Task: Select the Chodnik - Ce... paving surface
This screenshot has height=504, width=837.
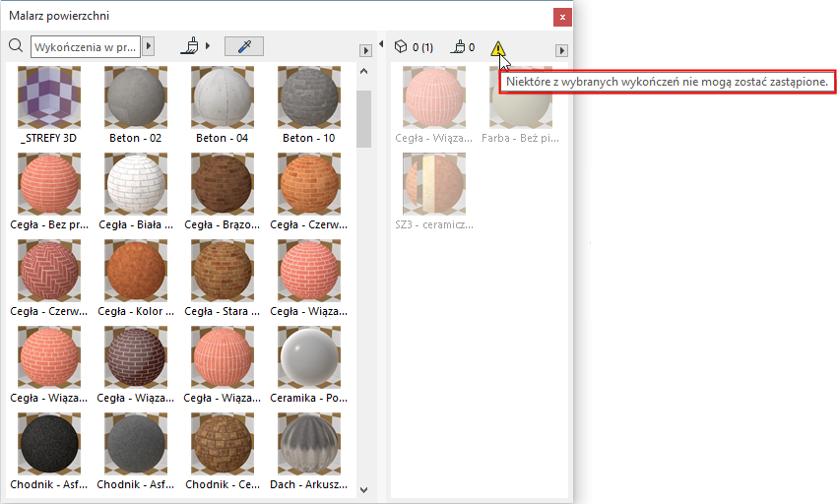Action: tap(223, 444)
